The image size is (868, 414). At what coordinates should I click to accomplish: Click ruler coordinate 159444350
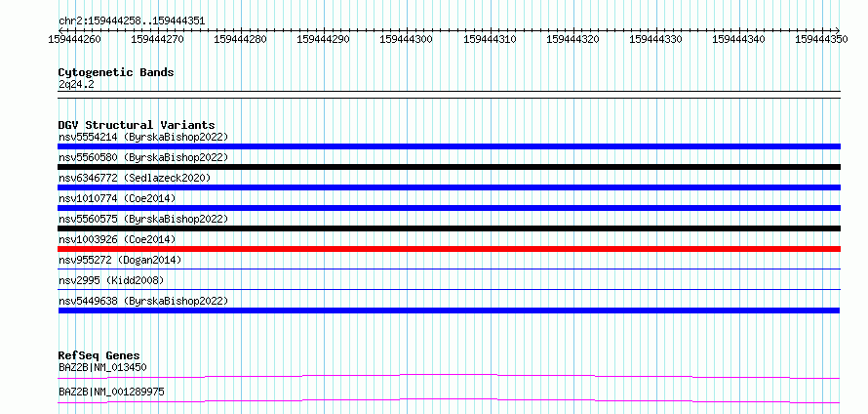tap(821, 39)
